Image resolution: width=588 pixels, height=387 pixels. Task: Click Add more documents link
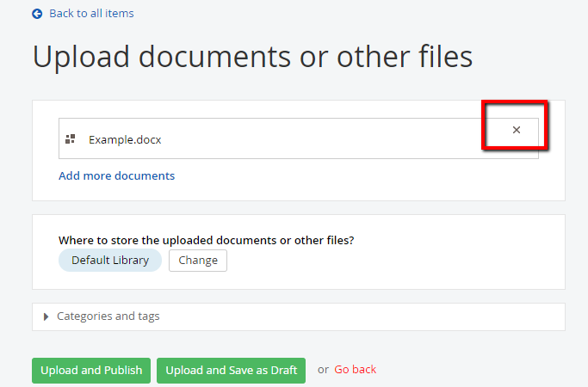116,175
